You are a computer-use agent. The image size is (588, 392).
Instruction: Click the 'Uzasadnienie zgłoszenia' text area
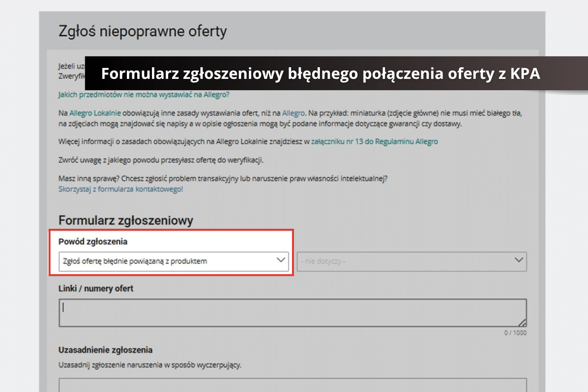click(293, 385)
